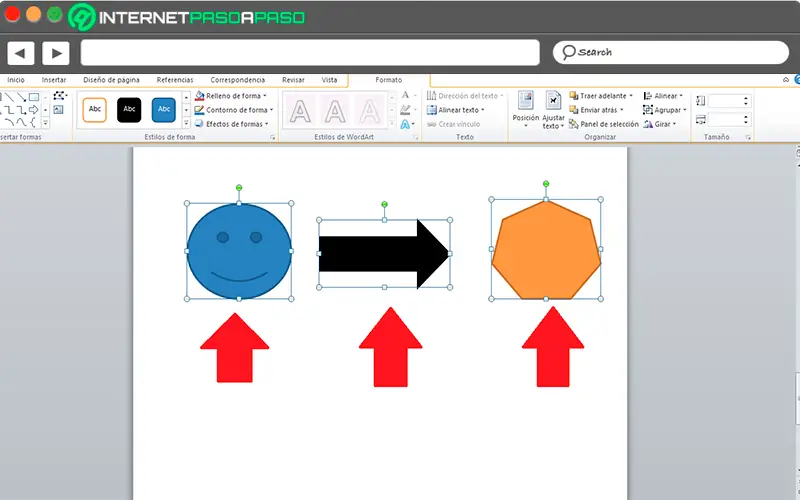Select the elbow connector shape tool
The width and height of the screenshot is (800, 500).
(9, 110)
